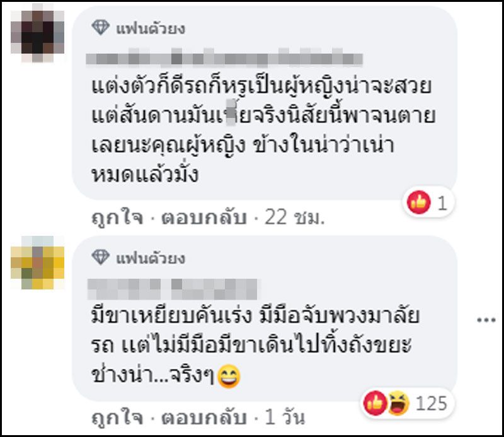The image size is (504, 437).
Task: Click the 1 วัน timestamp link
Action: coord(285,417)
